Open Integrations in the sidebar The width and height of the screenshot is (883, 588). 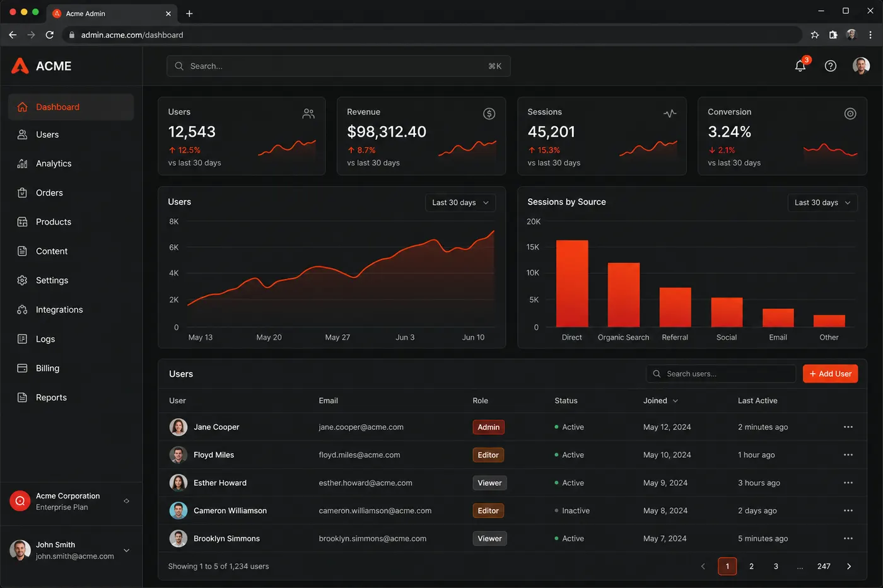click(71, 309)
